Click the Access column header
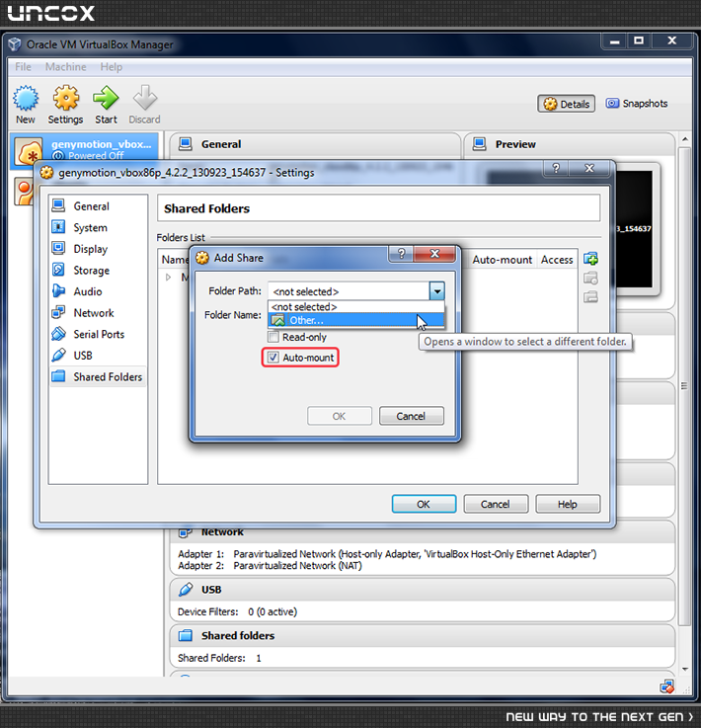 (x=557, y=260)
